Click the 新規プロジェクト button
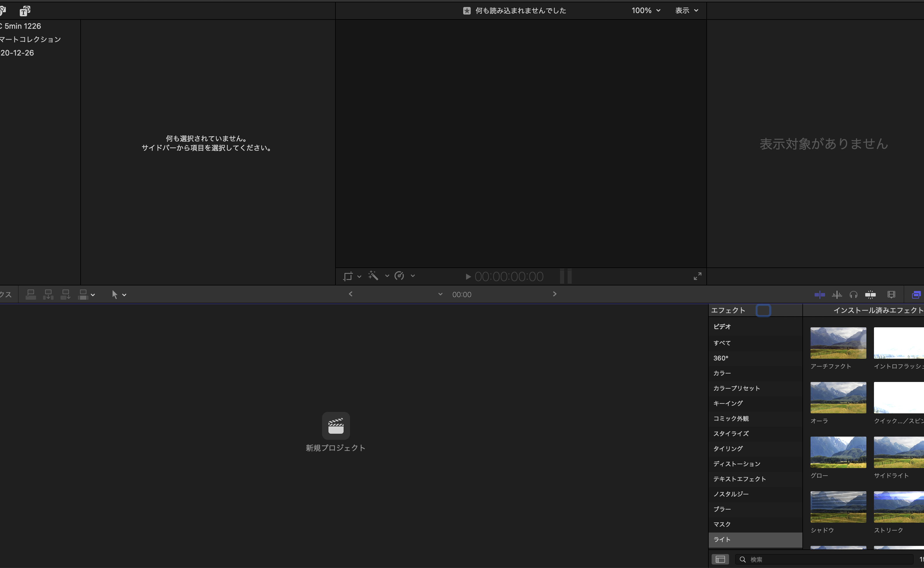The width and height of the screenshot is (924, 568). 336,426
